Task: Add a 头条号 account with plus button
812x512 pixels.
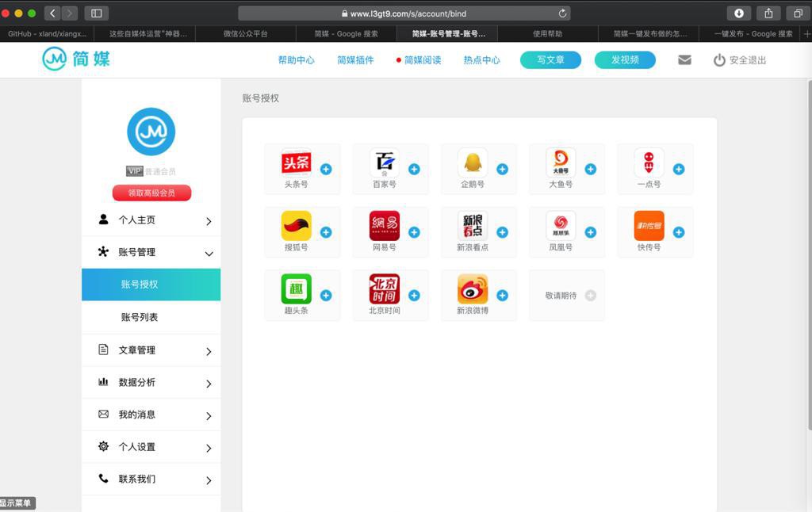Action: pos(326,170)
